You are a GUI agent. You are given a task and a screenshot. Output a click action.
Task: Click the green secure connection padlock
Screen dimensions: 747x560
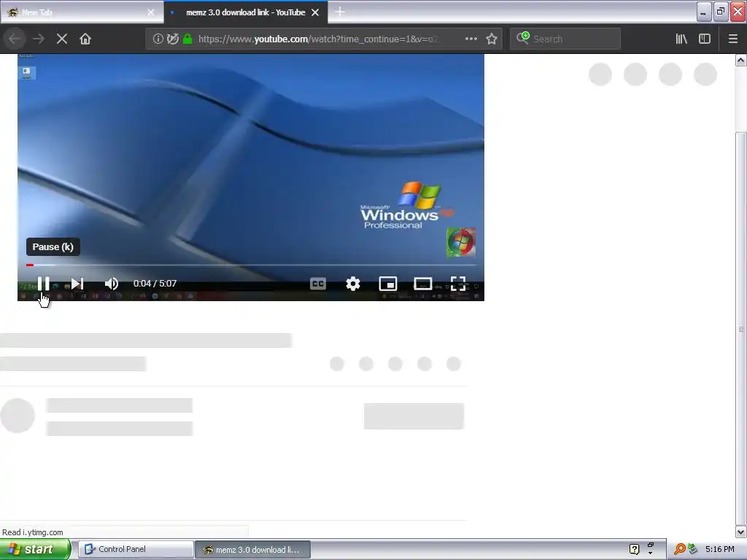[x=187, y=39]
